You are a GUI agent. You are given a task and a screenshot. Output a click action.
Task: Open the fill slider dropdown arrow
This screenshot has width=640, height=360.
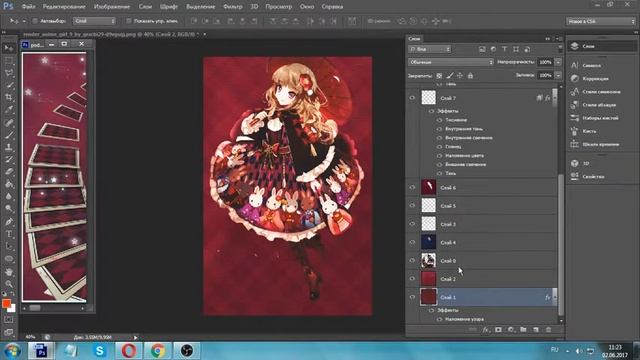[558, 76]
